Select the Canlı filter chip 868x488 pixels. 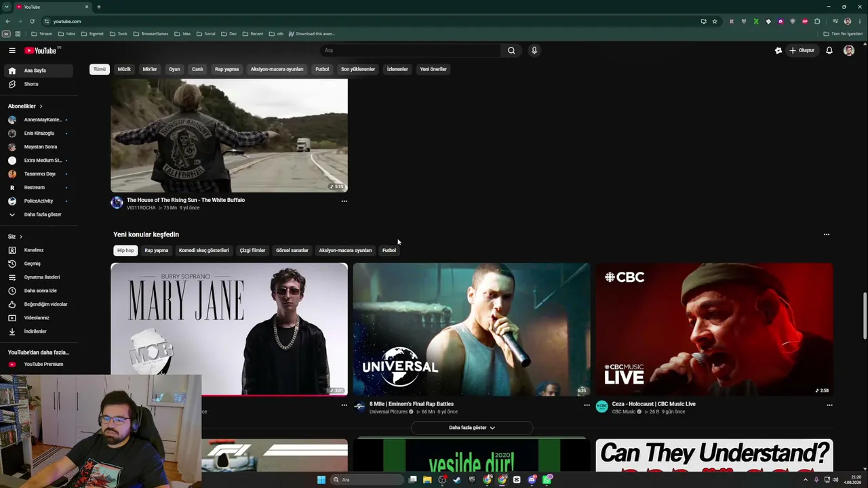(x=197, y=69)
